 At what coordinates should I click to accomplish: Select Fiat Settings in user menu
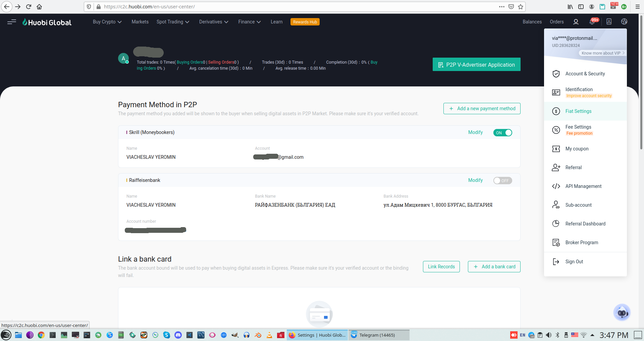[585, 111]
